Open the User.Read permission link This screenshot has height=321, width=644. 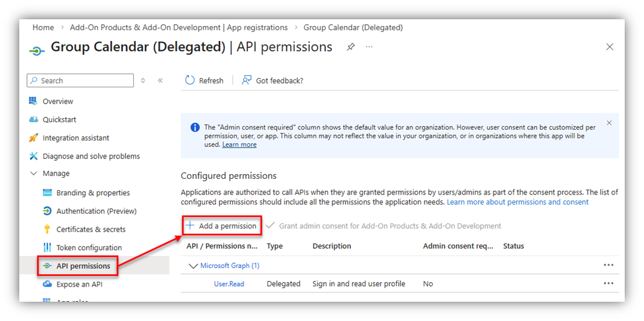tap(229, 284)
